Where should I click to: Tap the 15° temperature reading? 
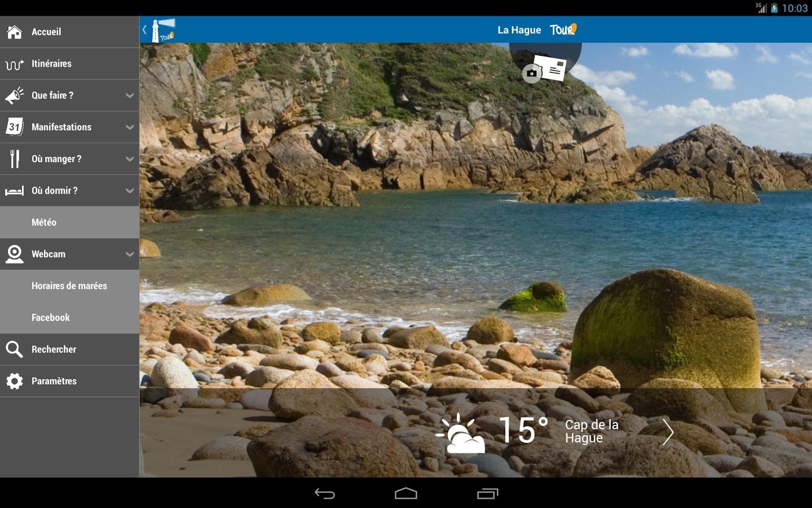524,431
